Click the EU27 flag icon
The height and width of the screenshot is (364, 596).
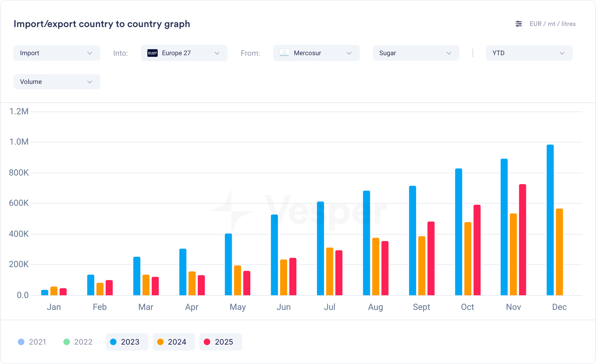point(152,53)
